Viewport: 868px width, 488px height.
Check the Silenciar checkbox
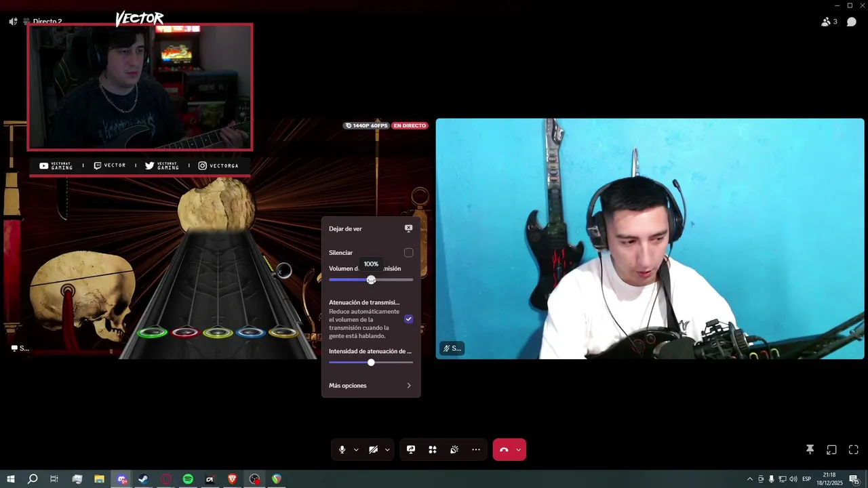[408, 253]
